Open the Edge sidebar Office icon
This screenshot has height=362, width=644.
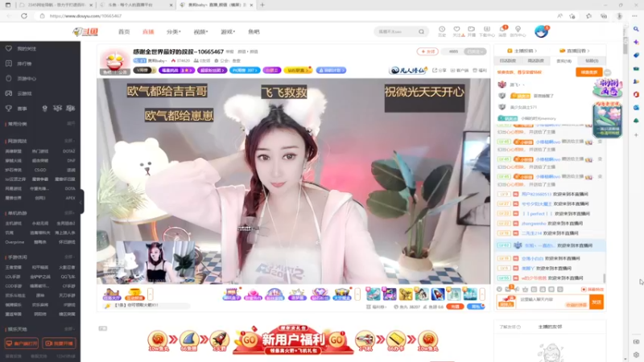click(x=636, y=94)
